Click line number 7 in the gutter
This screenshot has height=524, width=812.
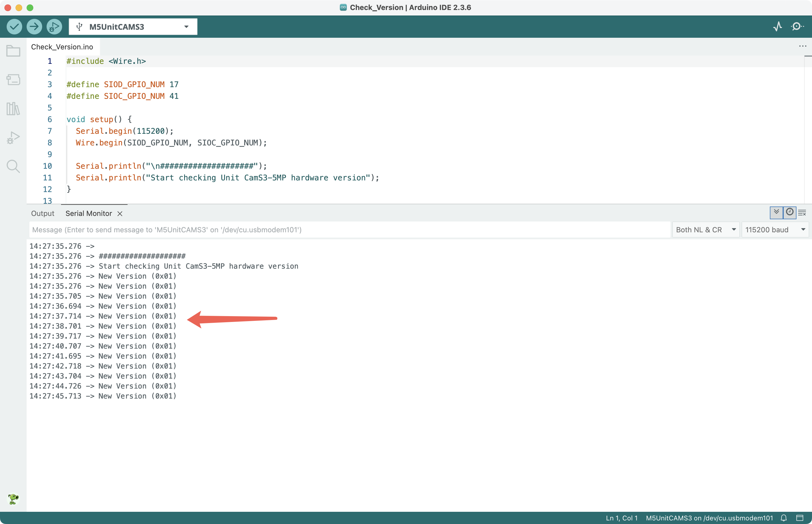[50, 131]
